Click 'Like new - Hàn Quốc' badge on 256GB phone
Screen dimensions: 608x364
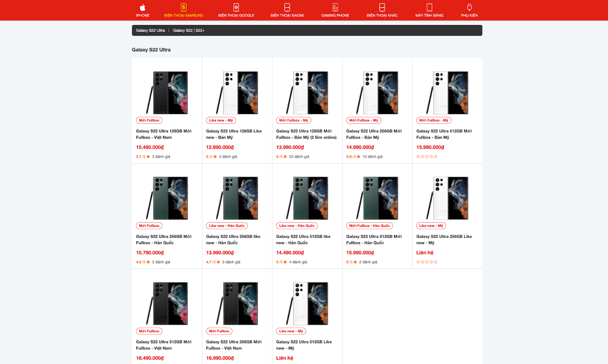(227, 226)
